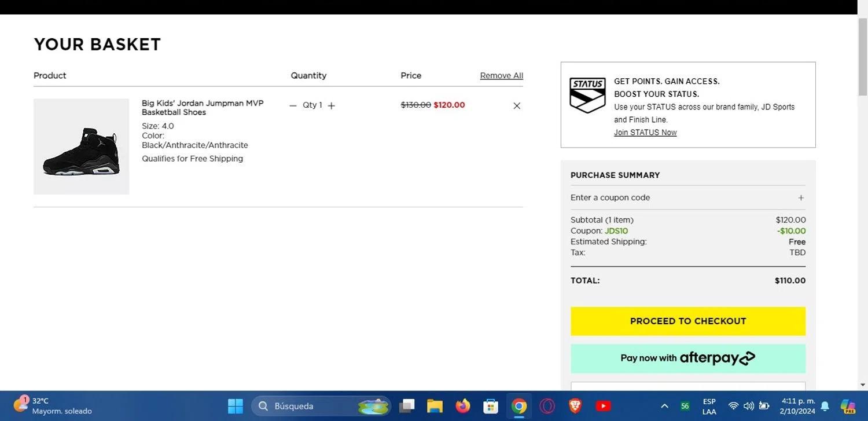Click the taskbar Búsqueda search box
This screenshot has width=868, height=421.
pyautogui.click(x=321, y=406)
